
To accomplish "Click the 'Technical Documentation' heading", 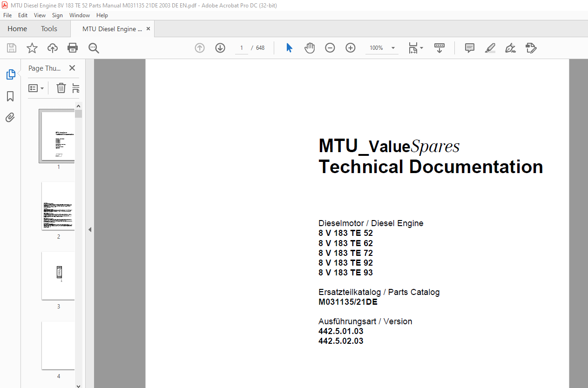I will coord(431,167).
